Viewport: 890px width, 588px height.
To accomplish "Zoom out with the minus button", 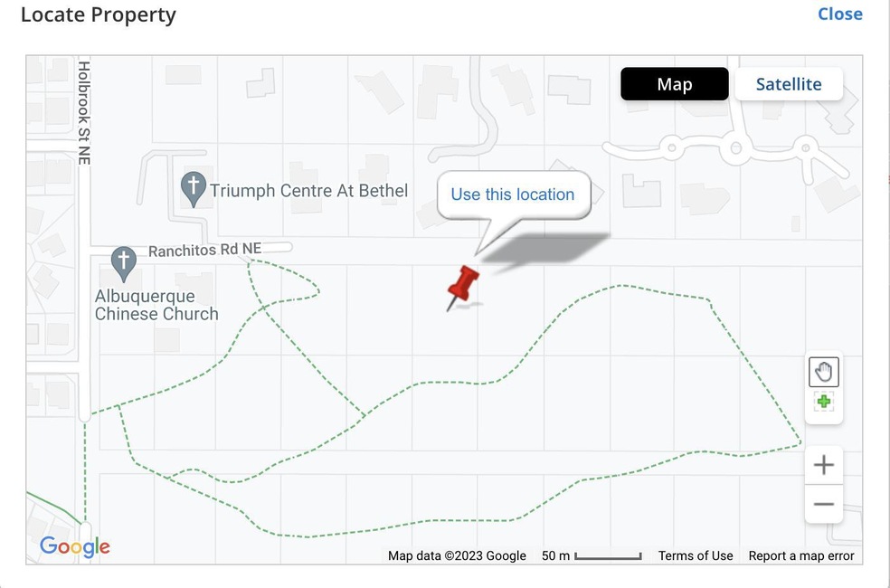I will (824, 504).
